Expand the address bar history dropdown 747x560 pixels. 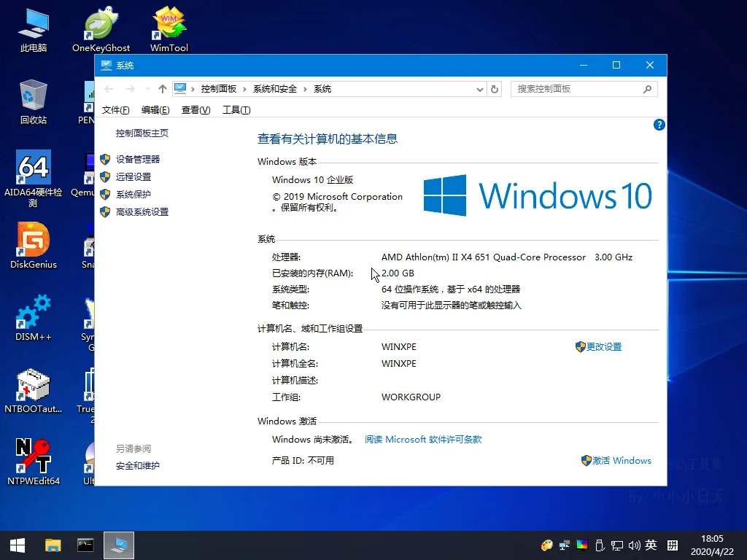480,89
